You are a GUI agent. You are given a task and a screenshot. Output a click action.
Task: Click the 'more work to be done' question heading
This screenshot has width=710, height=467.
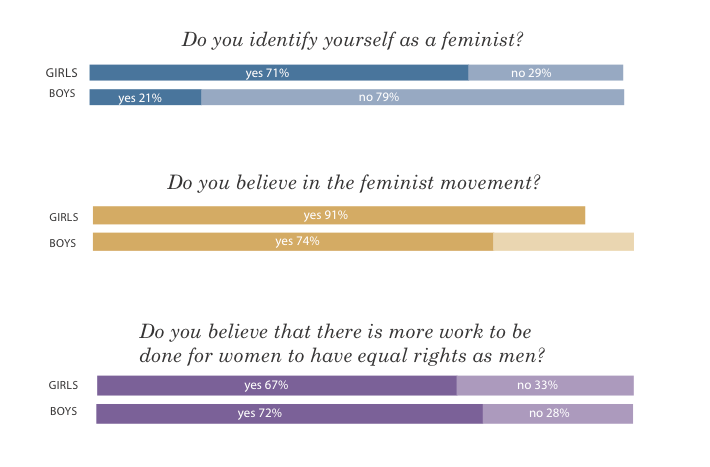[x=342, y=344]
